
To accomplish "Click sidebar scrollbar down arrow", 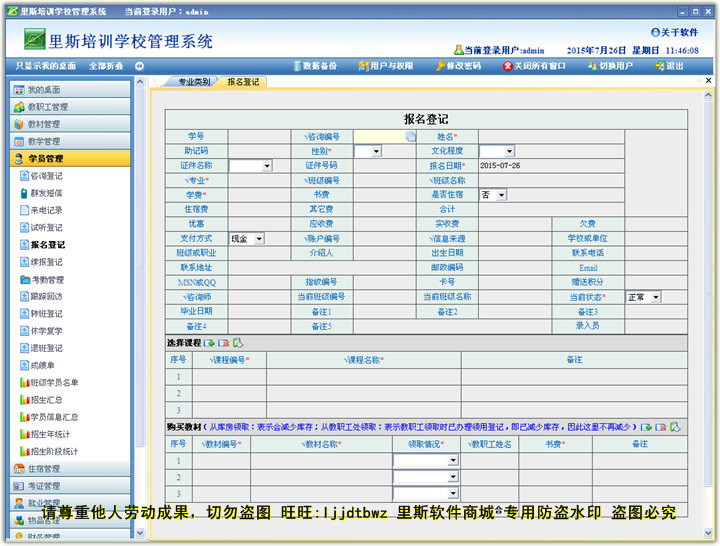I will (140, 533).
